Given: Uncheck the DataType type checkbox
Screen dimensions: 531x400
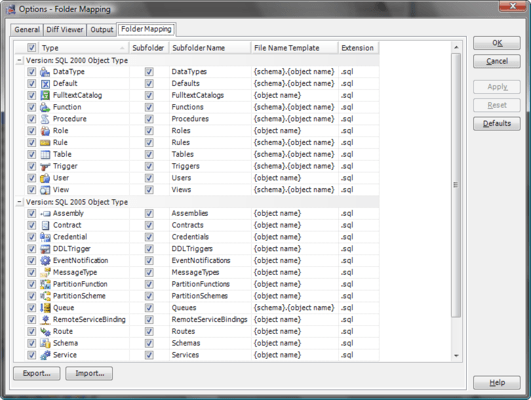Looking at the screenshot, I should coord(31,72).
